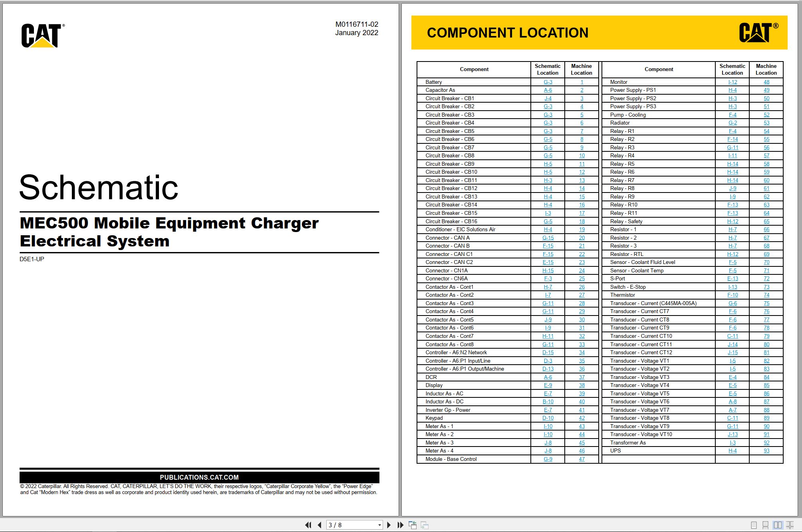Open Switch - E-Stop machine location 73
802x532 pixels.
(766, 287)
